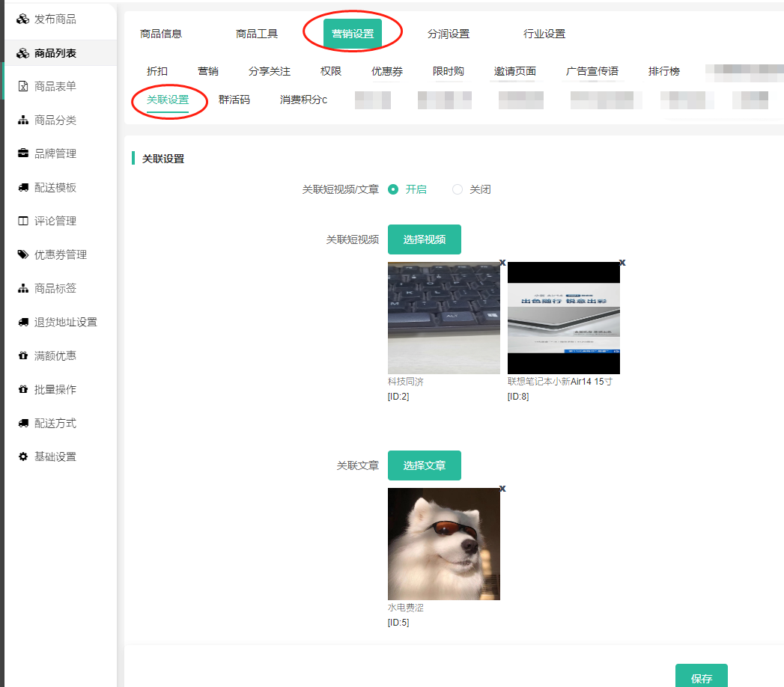784x687 pixels.
Task: Open the 商品工具 tab
Action: point(257,34)
